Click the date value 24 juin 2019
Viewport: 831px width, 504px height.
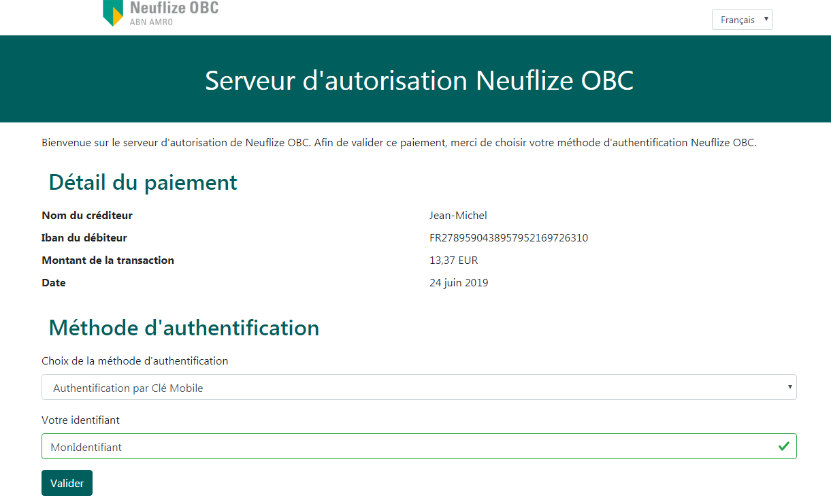tap(459, 283)
